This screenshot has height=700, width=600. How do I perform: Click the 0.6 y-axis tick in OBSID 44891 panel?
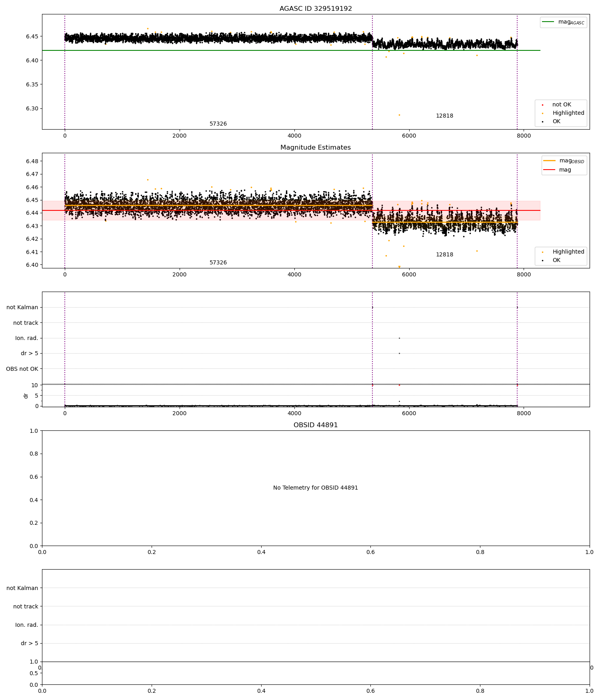point(34,477)
